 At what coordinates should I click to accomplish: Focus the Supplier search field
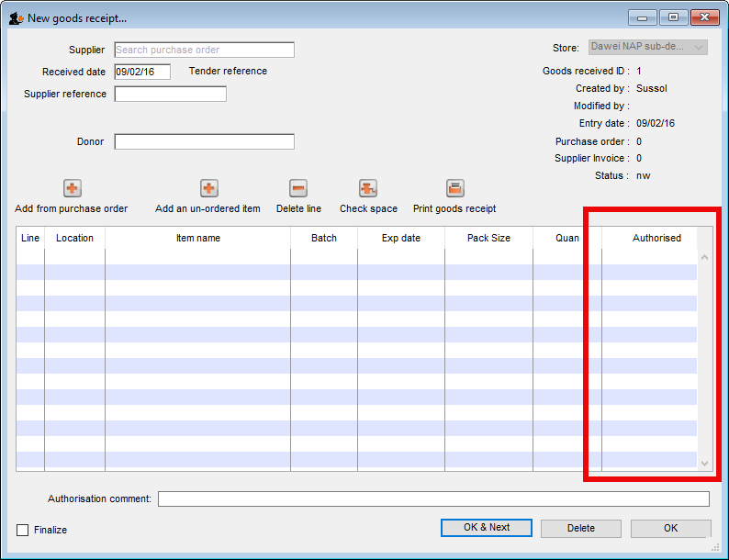(204, 50)
